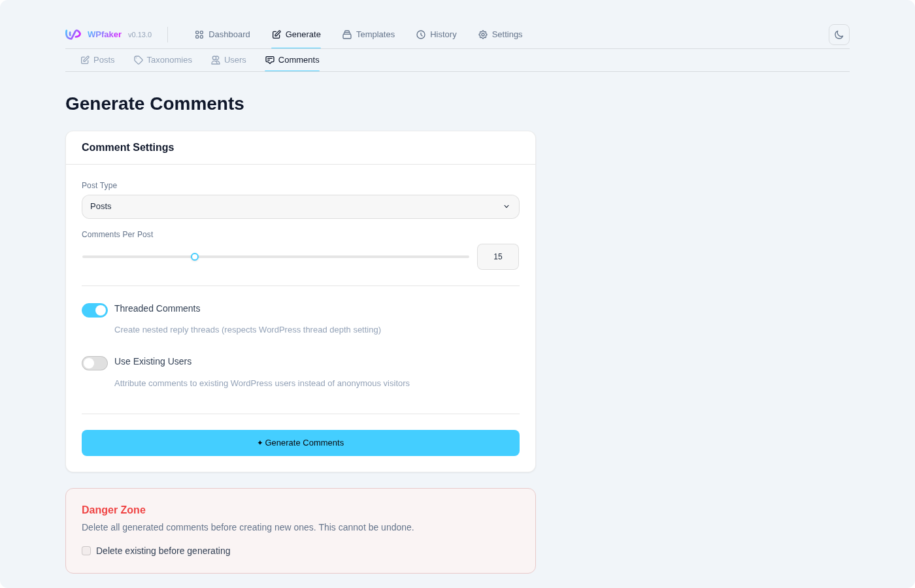Open the Post Type dropdown

[x=301, y=206]
